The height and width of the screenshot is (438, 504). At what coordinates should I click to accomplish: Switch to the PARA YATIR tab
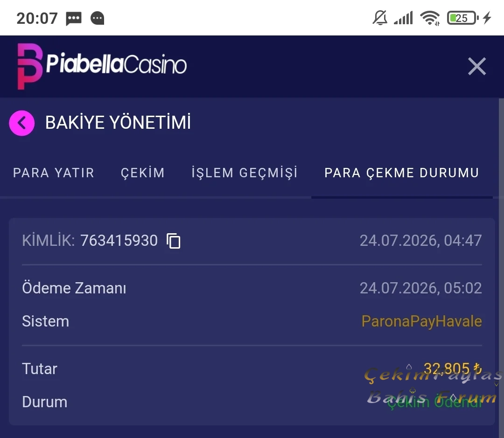pos(54,173)
